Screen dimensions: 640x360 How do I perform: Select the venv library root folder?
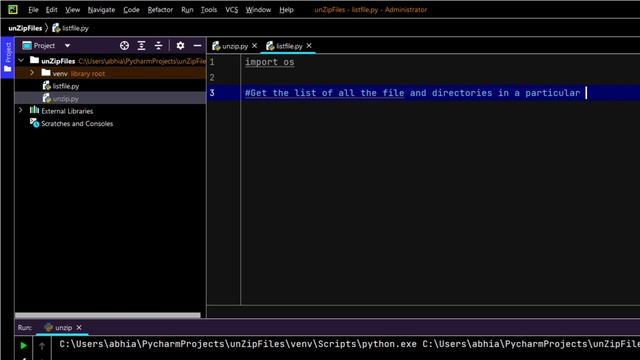pyautogui.click(x=110, y=73)
